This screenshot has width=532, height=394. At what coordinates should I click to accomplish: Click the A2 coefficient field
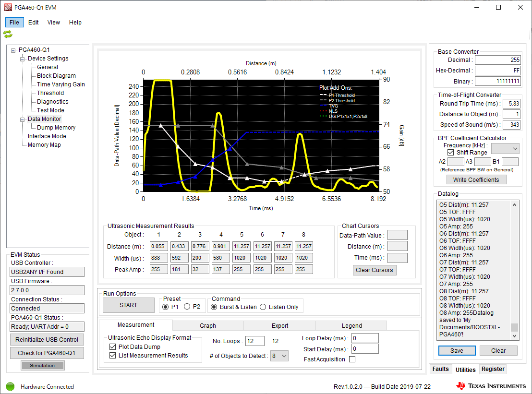[456, 162]
